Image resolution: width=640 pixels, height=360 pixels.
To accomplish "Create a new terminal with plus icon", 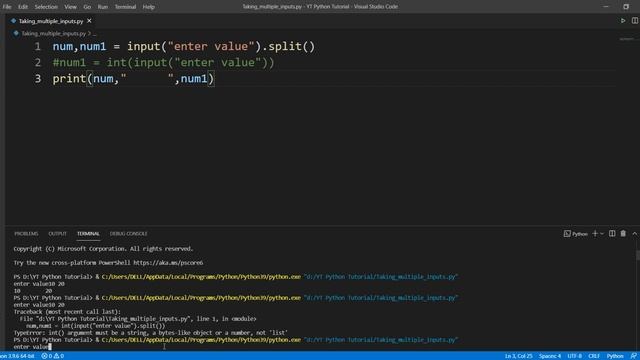I will point(595,233).
